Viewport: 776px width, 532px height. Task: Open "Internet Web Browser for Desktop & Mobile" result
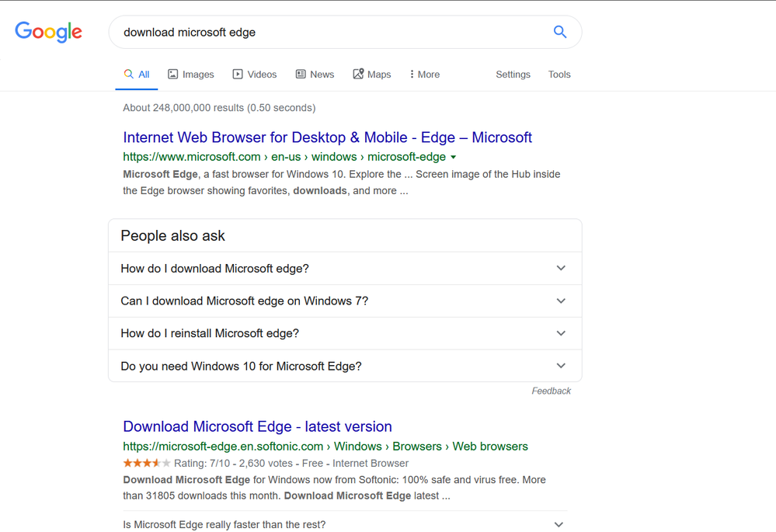[x=327, y=137]
